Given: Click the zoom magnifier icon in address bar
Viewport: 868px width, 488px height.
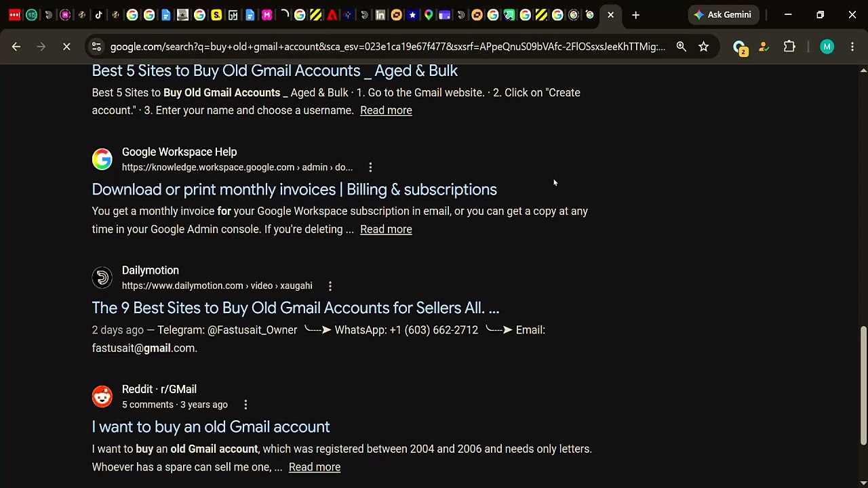Looking at the screenshot, I should (x=681, y=47).
